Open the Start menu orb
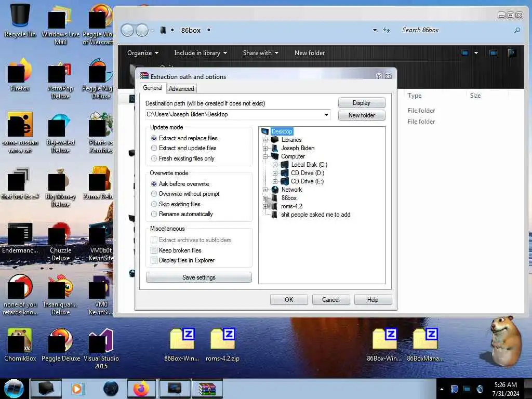Image resolution: width=532 pixels, height=399 pixels. pos(14,389)
